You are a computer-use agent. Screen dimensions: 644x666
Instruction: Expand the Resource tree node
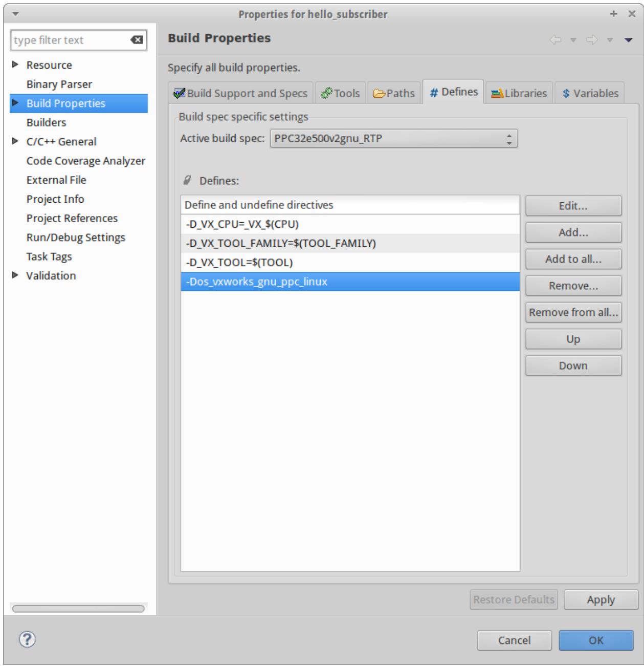(x=15, y=65)
